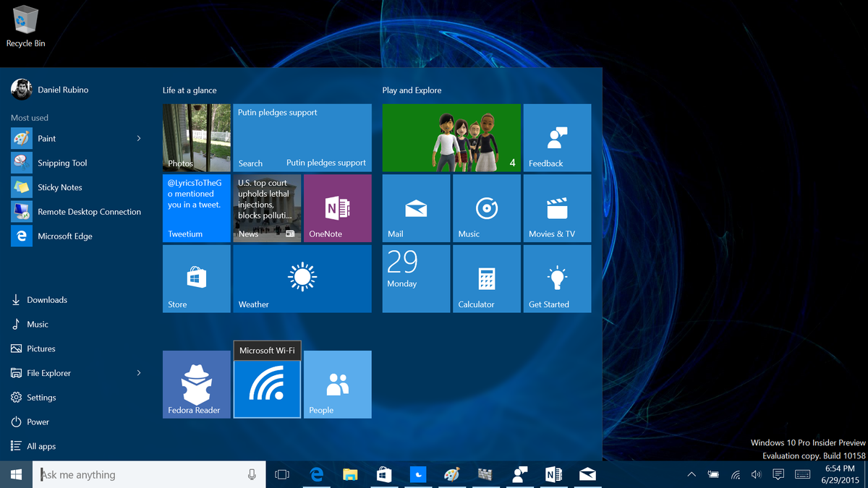Expand the File Explorer submenu arrow
The width and height of the screenshot is (868, 488).
click(139, 373)
